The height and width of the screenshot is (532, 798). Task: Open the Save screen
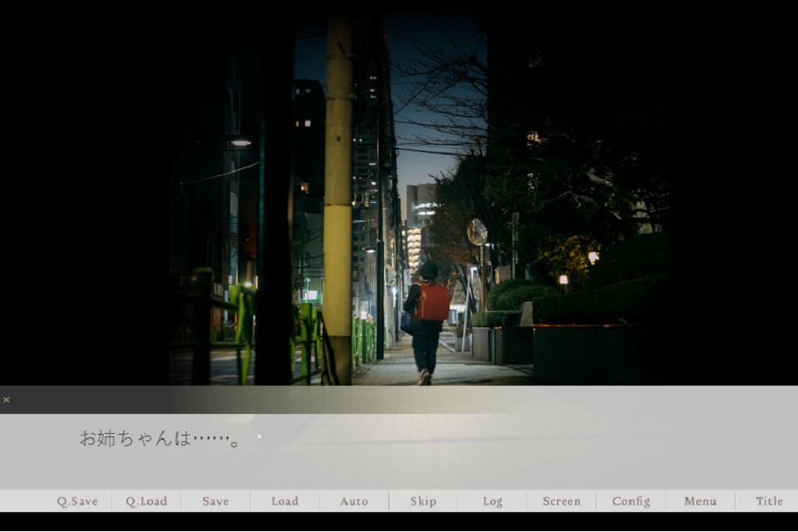coord(216,501)
